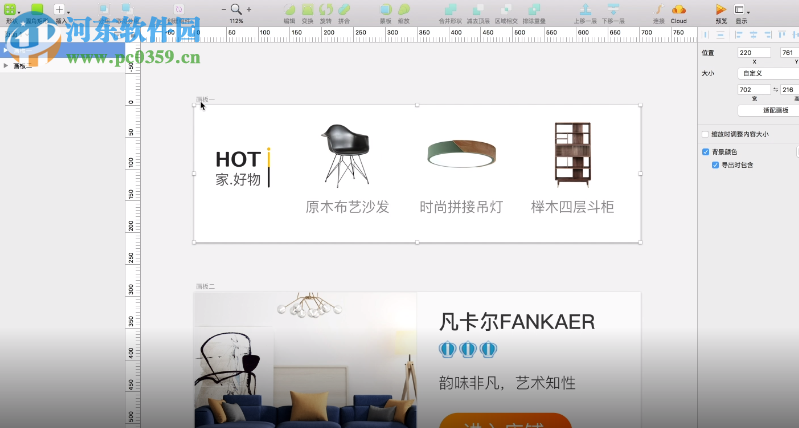This screenshot has width=799, height=428.
Task: Click the align horizontal center icon
Action: [x=753, y=35]
